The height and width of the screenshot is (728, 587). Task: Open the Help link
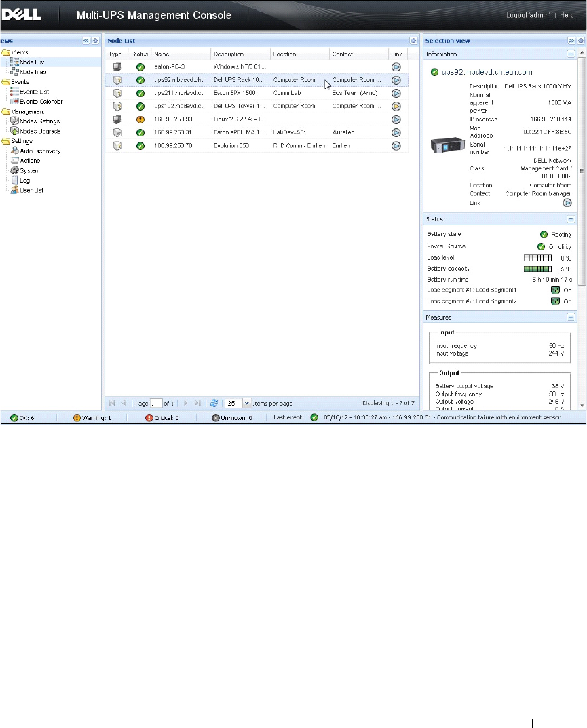click(567, 16)
